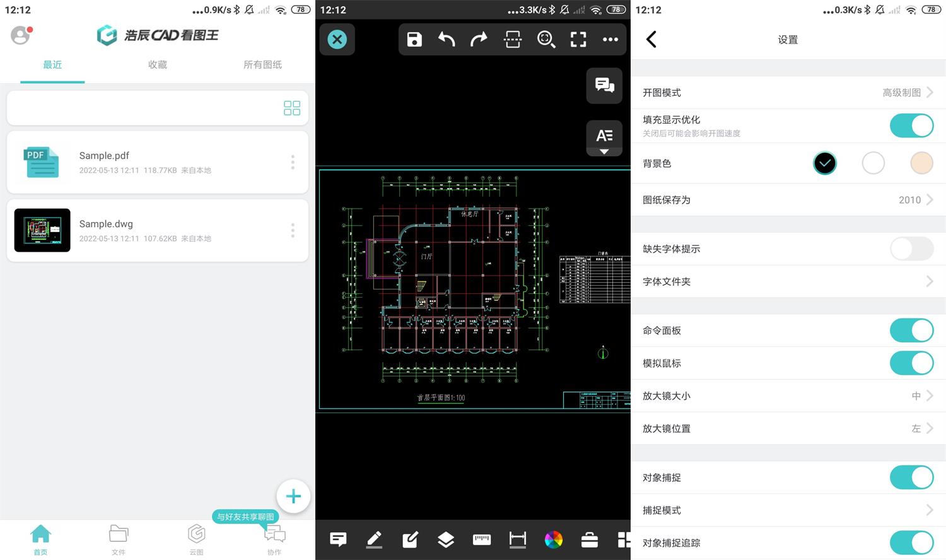Open the 文件 tab at the bottom
Image resolution: width=946 pixels, height=560 pixels.
tap(118, 539)
